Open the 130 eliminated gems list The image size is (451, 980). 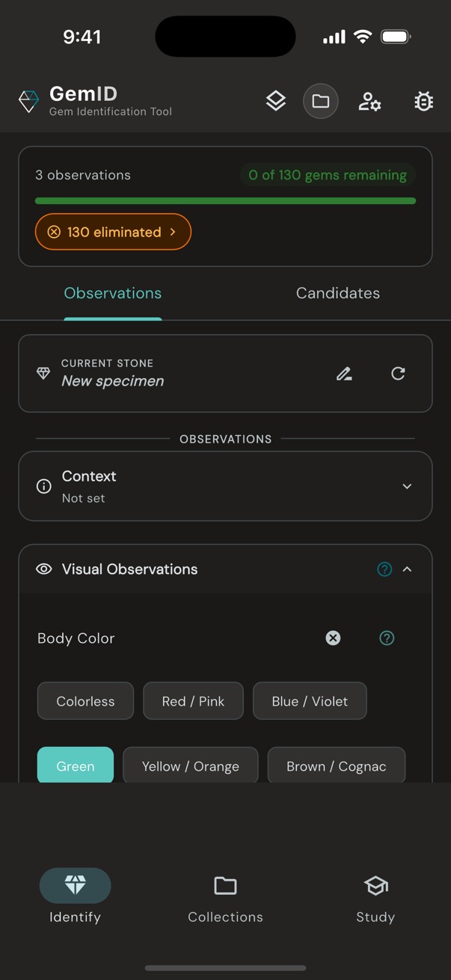[113, 232]
